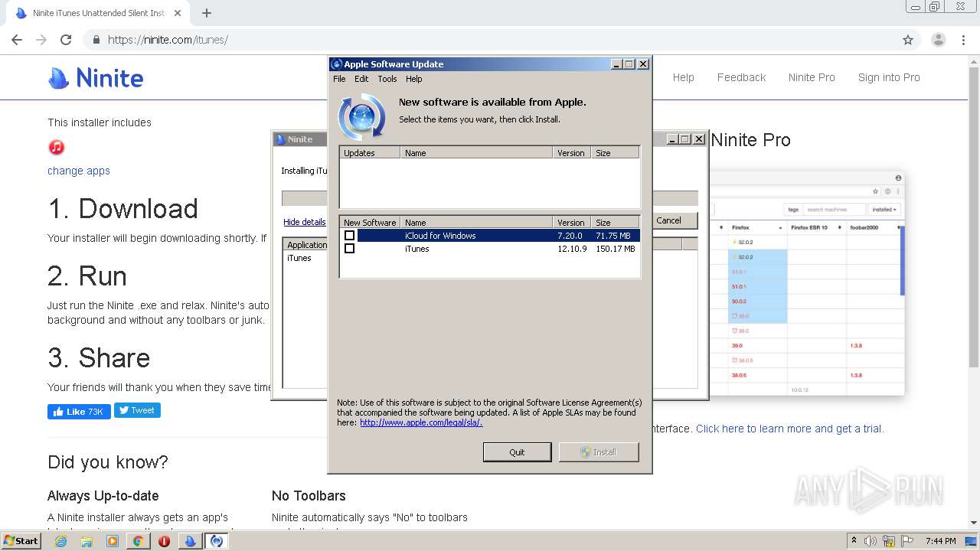
Task: Click the Action Center flag icon
Action: 907,541
